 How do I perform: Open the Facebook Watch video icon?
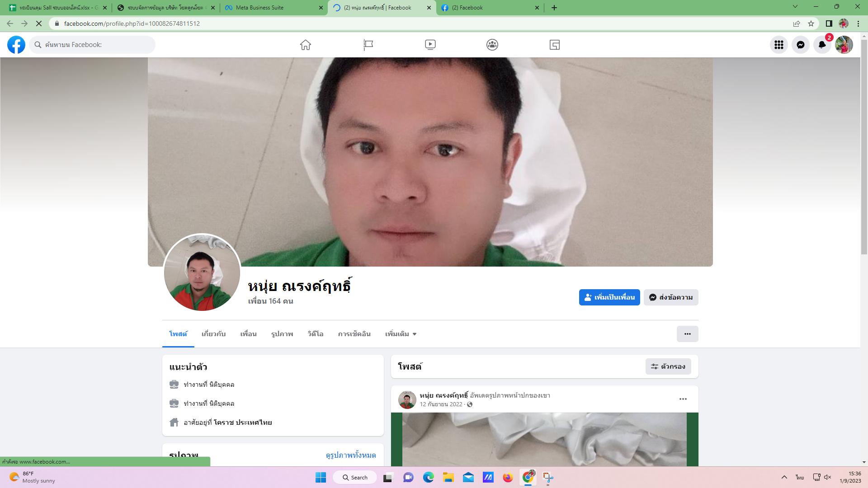coord(430,45)
